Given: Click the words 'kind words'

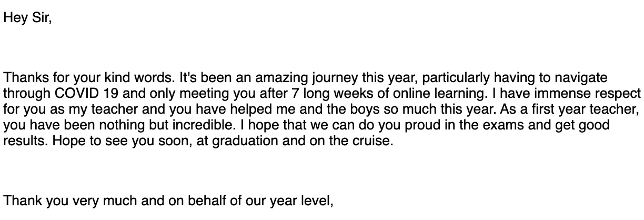Looking at the screenshot, I should [139, 78].
